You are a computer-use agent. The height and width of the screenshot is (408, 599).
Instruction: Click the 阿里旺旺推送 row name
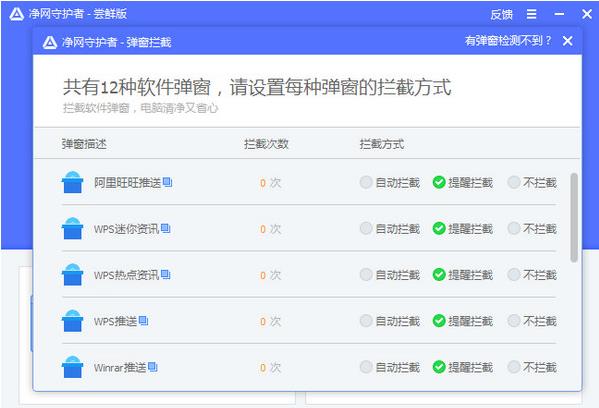tap(128, 183)
